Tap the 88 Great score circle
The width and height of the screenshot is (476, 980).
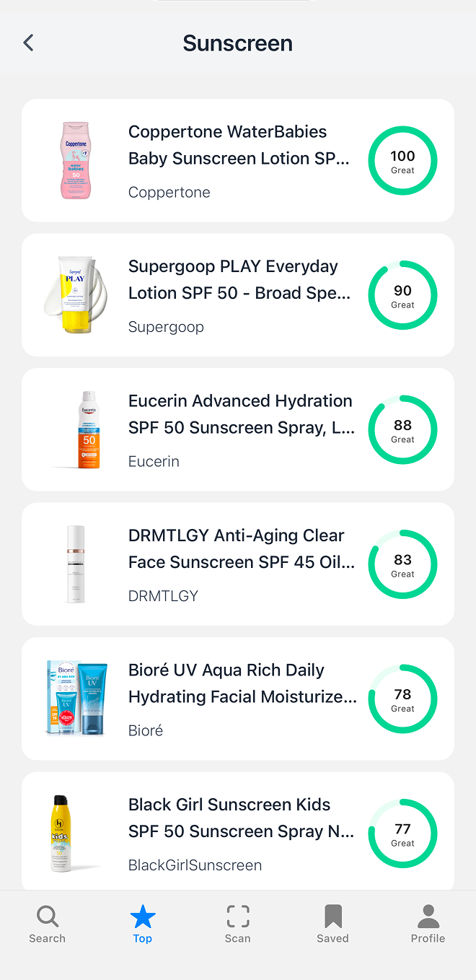tap(402, 430)
